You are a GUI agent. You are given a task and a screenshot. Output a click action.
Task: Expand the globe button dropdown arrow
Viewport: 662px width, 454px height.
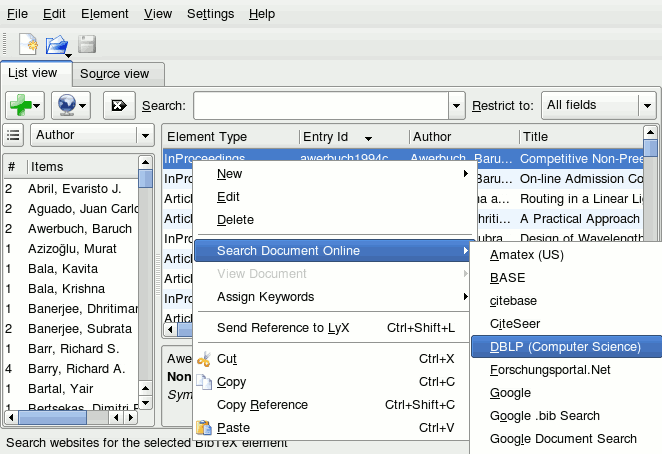pos(82,106)
